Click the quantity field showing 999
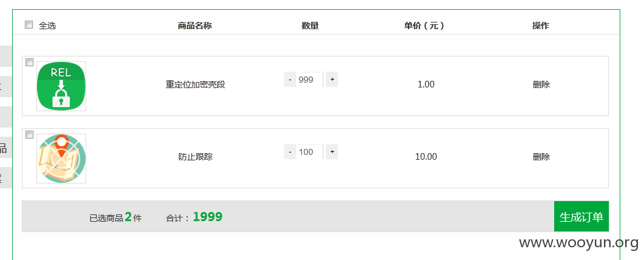 click(x=311, y=79)
